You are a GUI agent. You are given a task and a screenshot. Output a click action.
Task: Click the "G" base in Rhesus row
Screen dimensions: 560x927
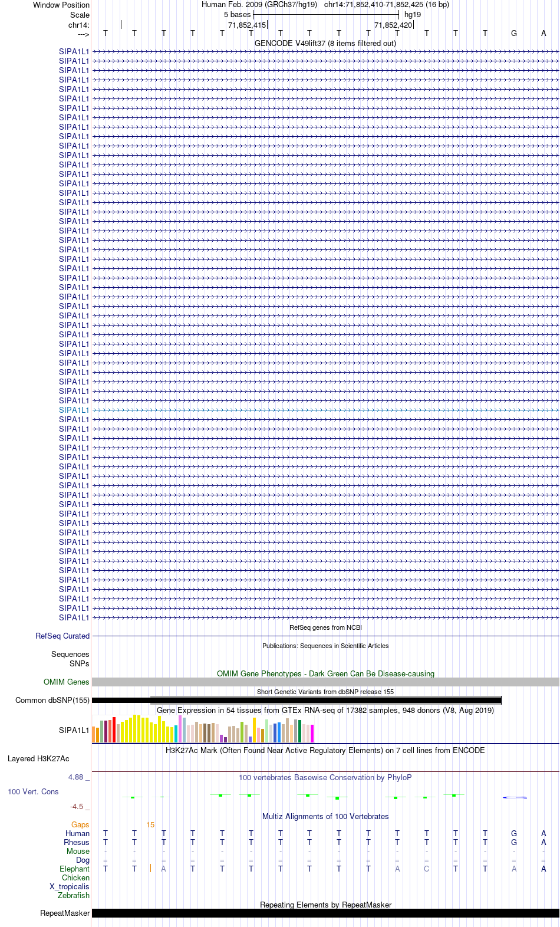[x=514, y=842]
